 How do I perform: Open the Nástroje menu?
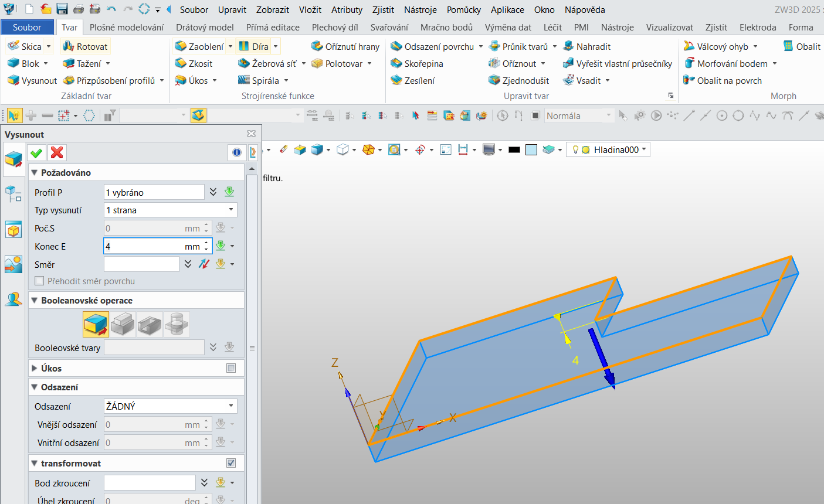(x=420, y=10)
